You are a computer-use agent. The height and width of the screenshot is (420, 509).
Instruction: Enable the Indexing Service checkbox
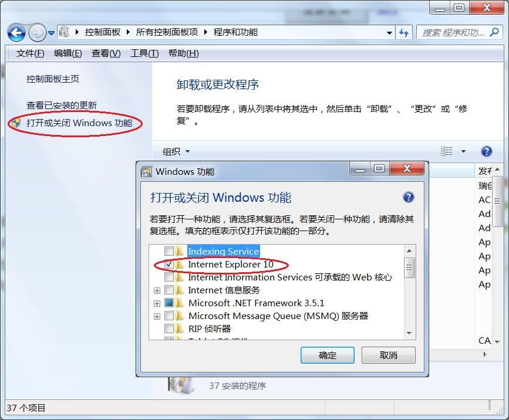tap(169, 251)
